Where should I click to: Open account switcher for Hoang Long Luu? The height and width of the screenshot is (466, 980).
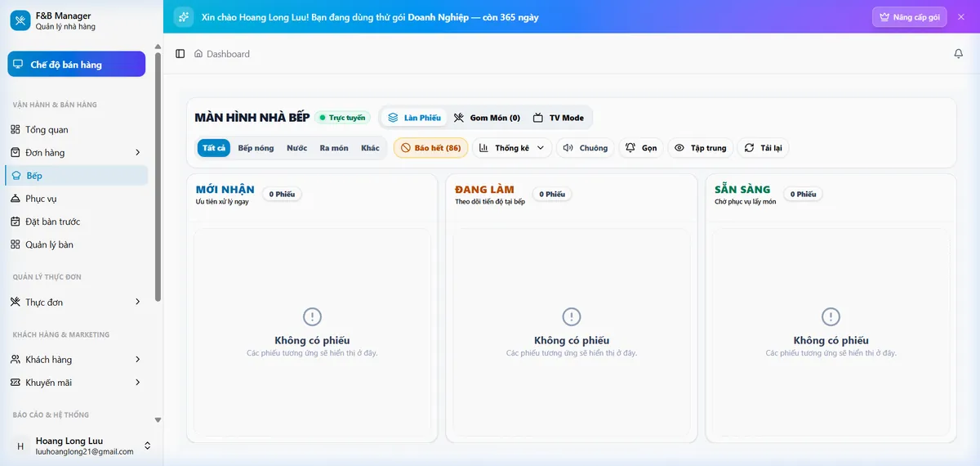tap(147, 446)
